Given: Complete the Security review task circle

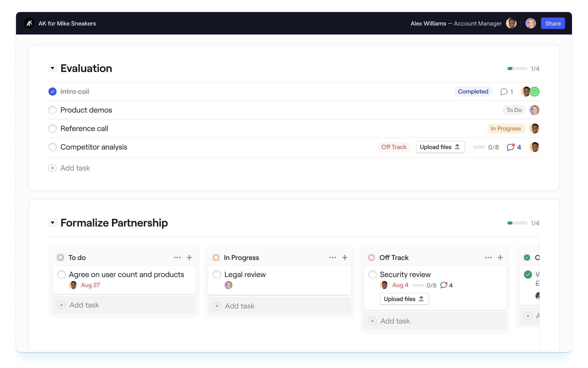Looking at the screenshot, I should [x=372, y=274].
